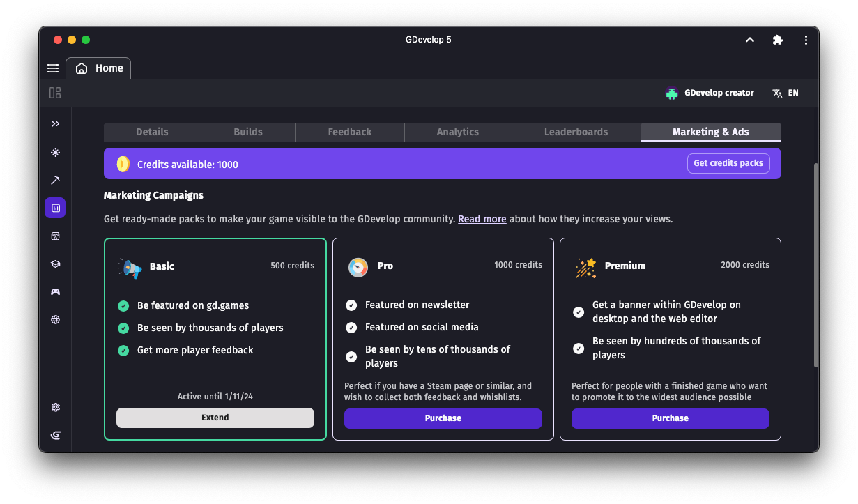The width and height of the screenshot is (858, 504).
Task: Open the Shop storefront icon in sidebar
Action: 56,236
